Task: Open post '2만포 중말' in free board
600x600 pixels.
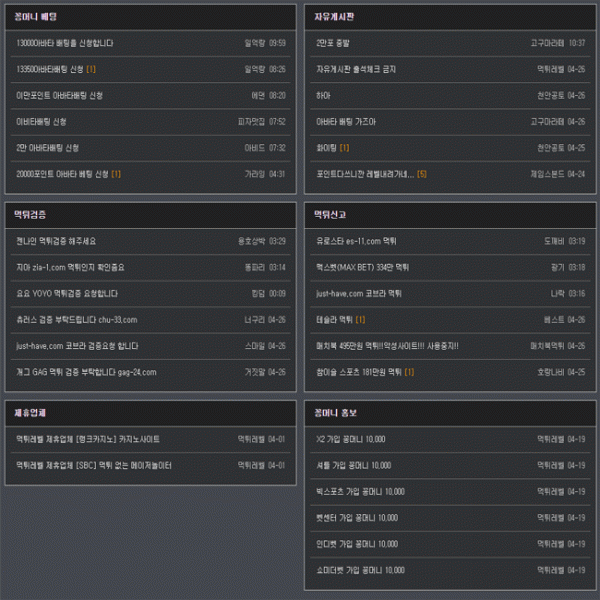Action: coord(333,43)
